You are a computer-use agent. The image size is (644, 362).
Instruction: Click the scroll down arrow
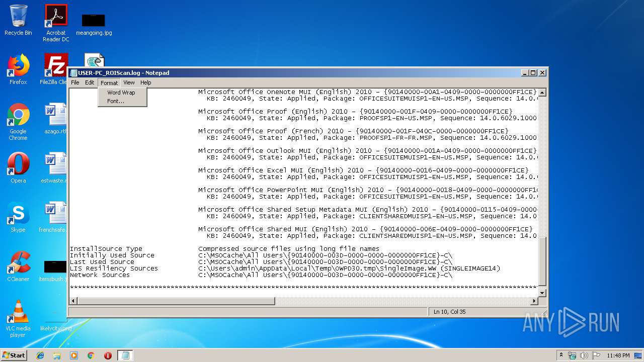click(x=542, y=293)
